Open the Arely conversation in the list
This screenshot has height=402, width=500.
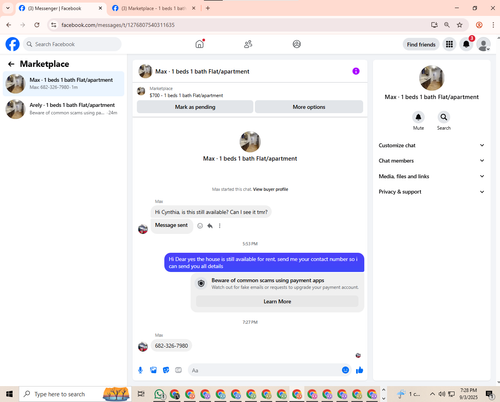point(63,109)
